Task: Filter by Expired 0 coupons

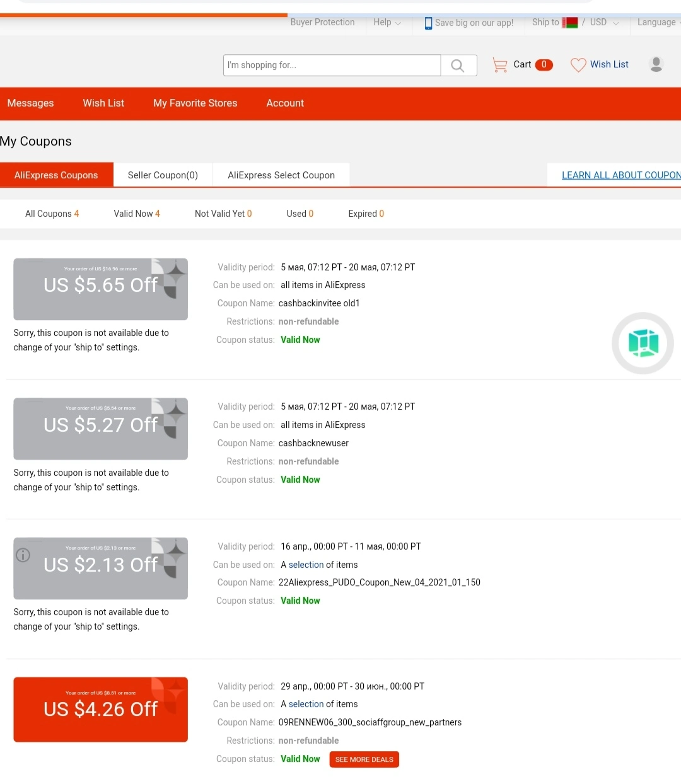Action: pyautogui.click(x=366, y=214)
